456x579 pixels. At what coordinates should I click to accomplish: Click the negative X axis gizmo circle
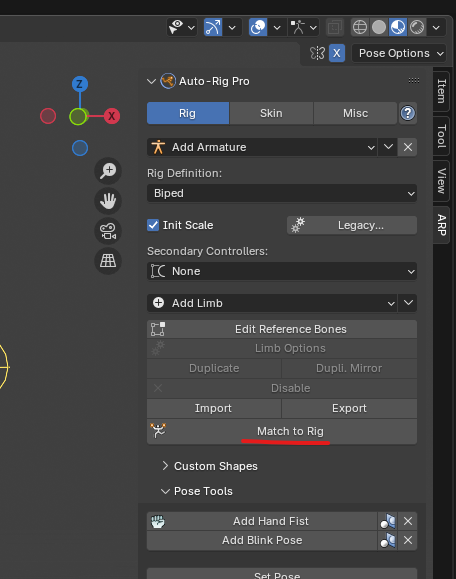pyautogui.click(x=48, y=116)
